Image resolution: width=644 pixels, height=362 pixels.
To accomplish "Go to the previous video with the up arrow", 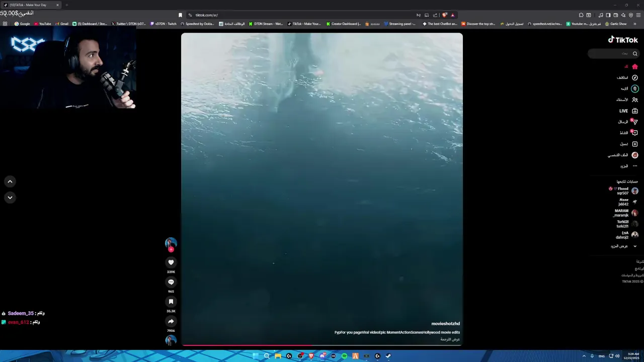I will (x=10, y=182).
